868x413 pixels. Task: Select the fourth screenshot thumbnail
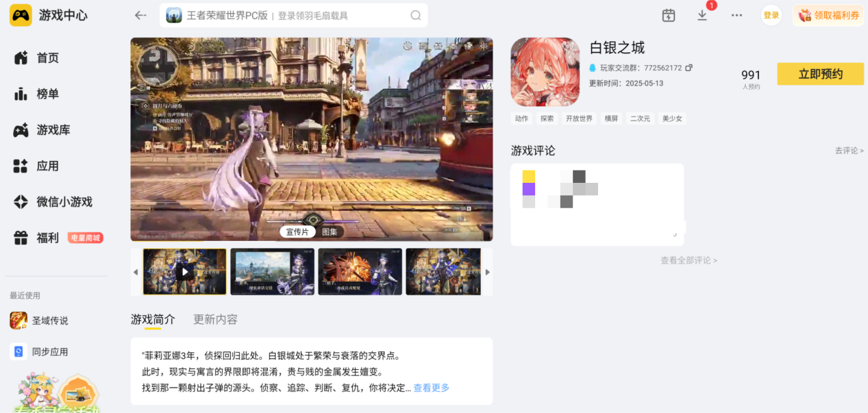coord(443,272)
